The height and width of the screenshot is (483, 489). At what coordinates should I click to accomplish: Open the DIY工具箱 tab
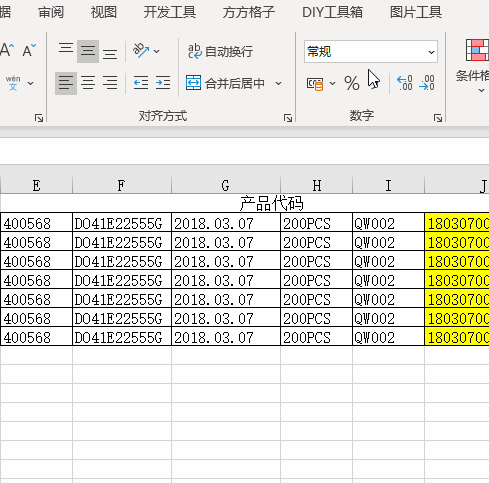332,12
